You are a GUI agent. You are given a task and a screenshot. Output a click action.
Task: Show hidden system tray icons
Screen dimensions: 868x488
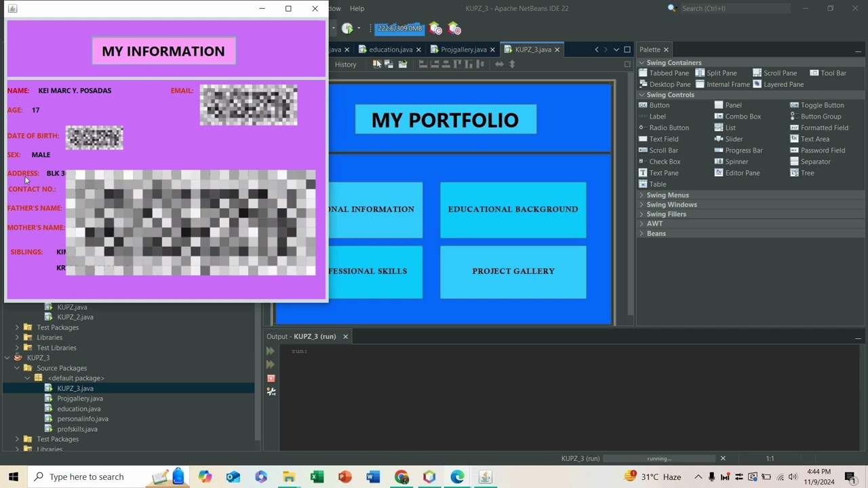(x=698, y=477)
